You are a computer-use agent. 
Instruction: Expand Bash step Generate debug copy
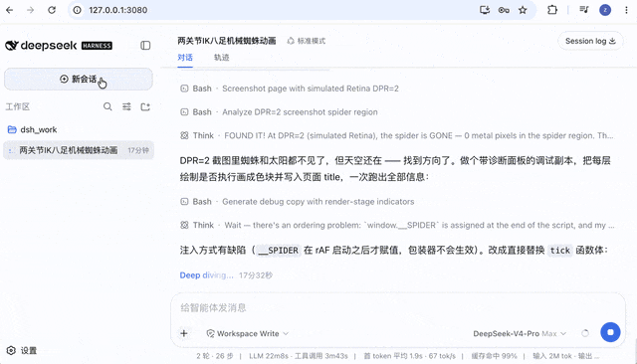298,202
